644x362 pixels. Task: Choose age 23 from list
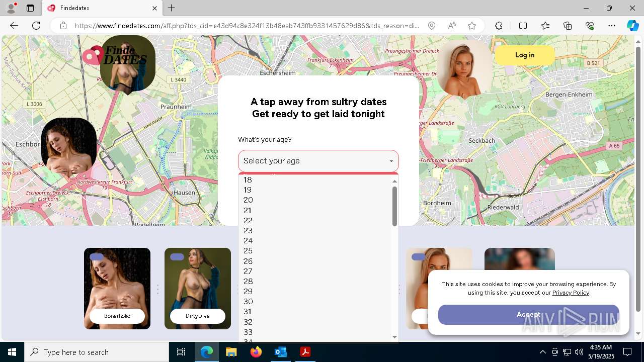pyautogui.click(x=315, y=231)
